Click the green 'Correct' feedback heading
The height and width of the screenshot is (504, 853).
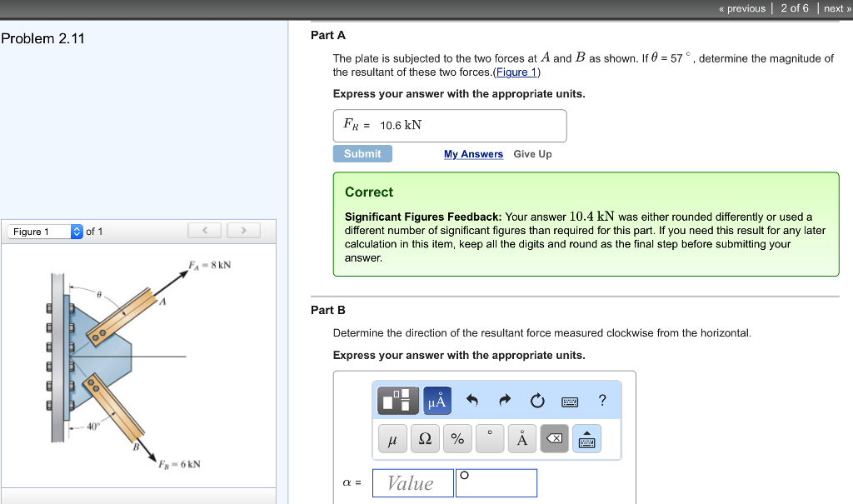tap(369, 192)
